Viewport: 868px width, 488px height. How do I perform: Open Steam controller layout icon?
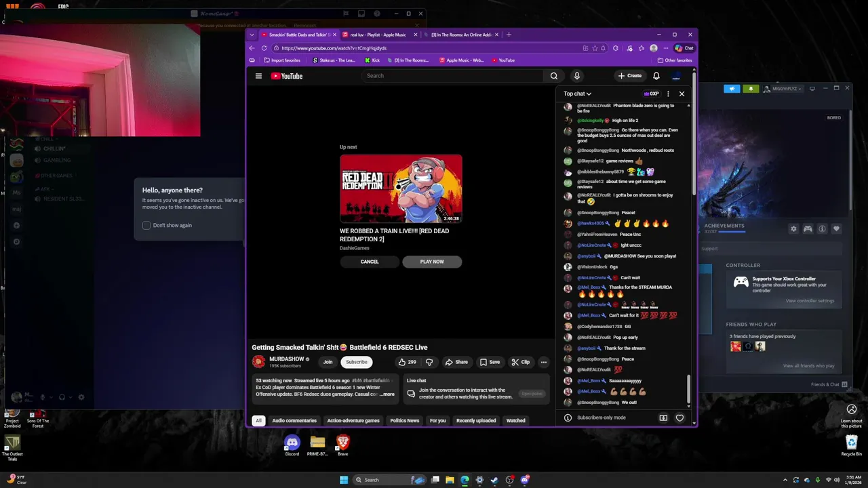tap(808, 229)
